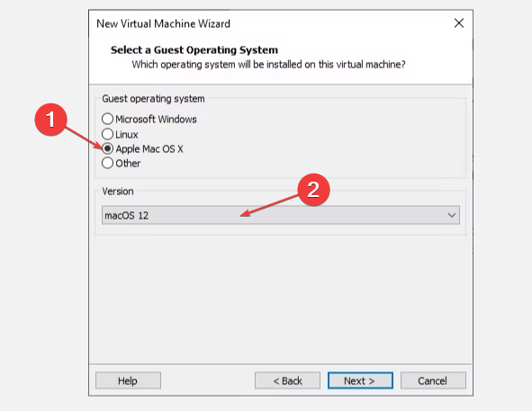Select the Apple Mac OS X radio circle
This screenshot has width=532, height=411.
pyautogui.click(x=107, y=148)
